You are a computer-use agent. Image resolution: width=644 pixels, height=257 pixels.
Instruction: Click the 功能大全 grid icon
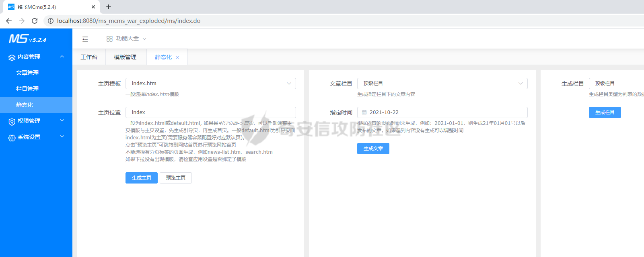coord(109,39)
